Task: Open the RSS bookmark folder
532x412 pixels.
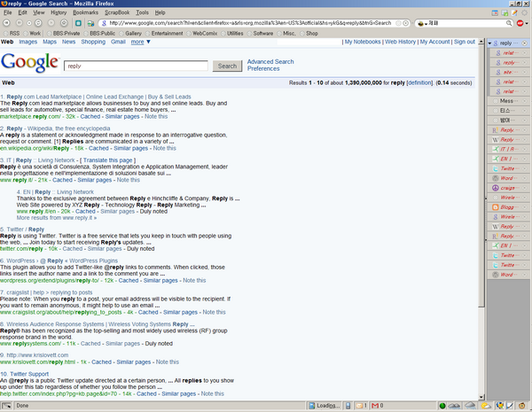Action: (x=11, y=34)
